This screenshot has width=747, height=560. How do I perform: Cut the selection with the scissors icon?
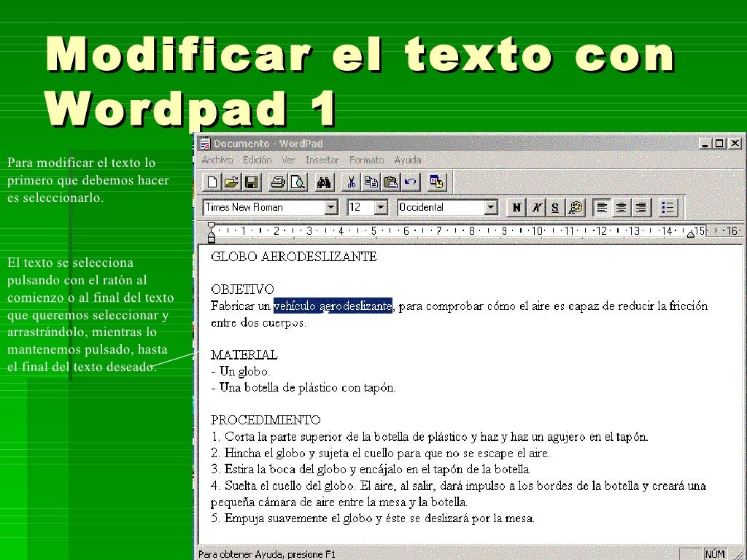point(351,182)
